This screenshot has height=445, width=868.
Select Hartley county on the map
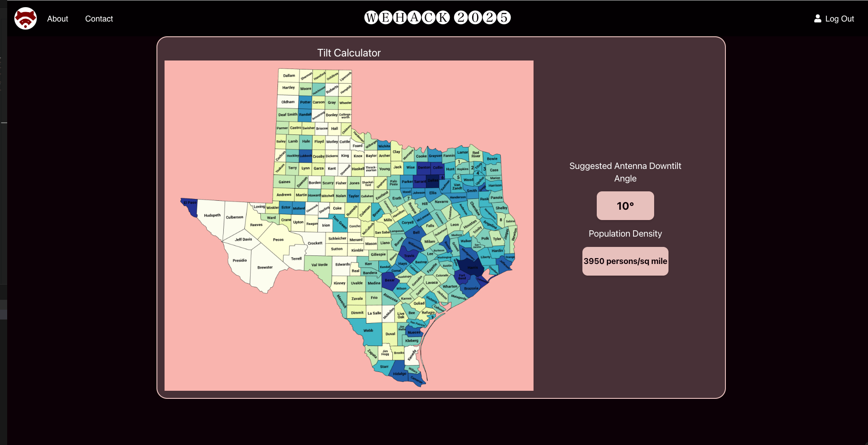(x=288, y=88)
